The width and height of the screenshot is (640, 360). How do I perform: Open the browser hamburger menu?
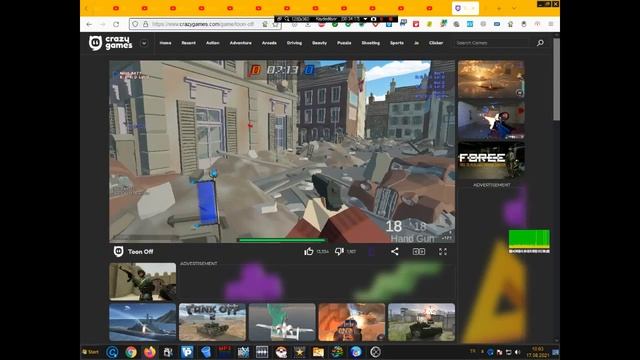pos(551,24)
